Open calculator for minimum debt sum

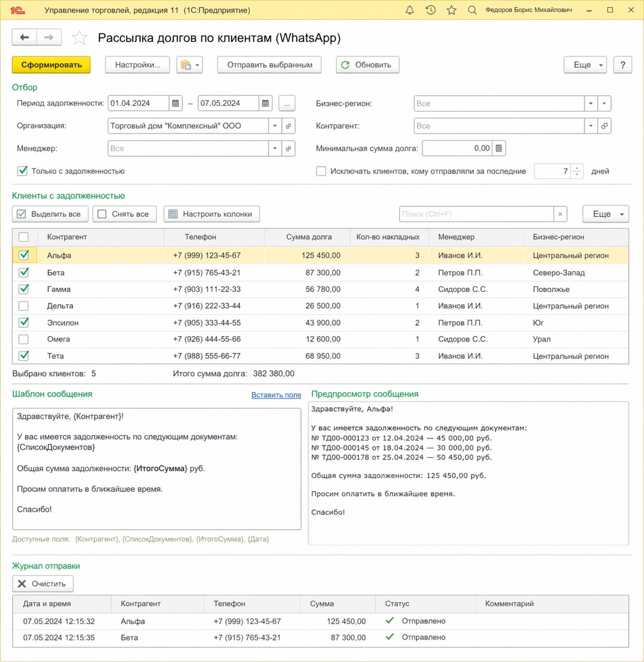click(x=499, y=148)
